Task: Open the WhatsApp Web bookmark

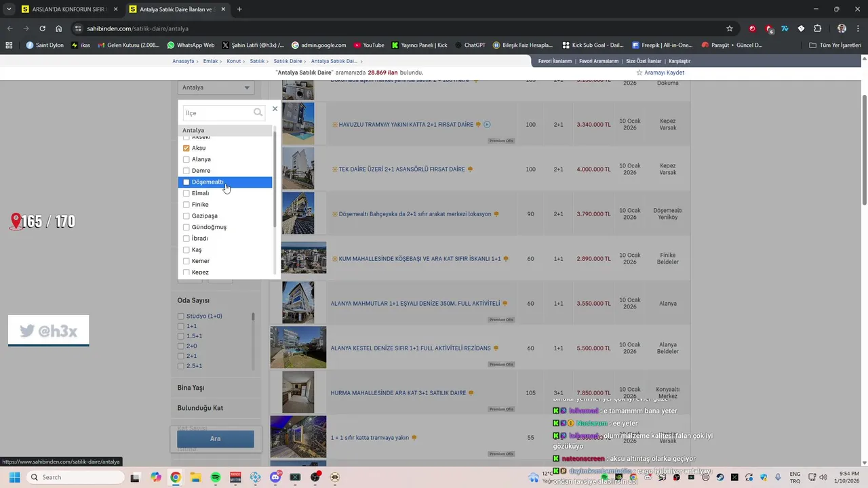Action: point(190,45)
